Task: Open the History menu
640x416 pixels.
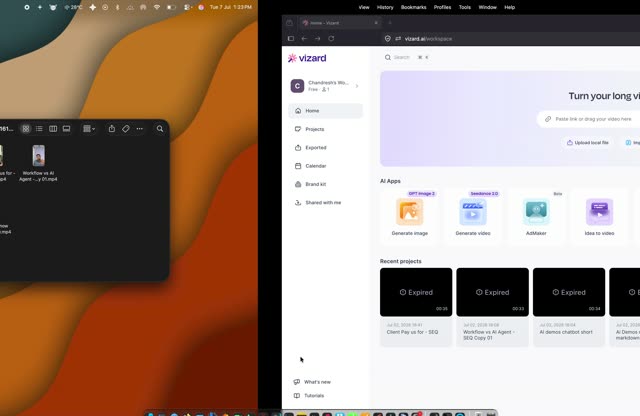Action: (x=385, y=7)
